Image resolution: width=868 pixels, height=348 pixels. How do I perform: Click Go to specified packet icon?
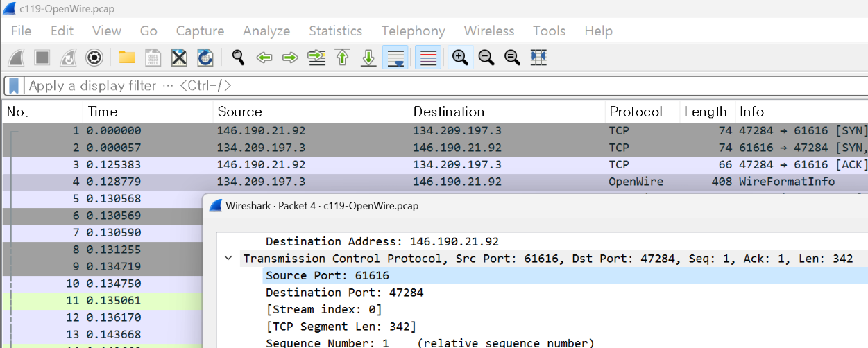click(316, 58)
